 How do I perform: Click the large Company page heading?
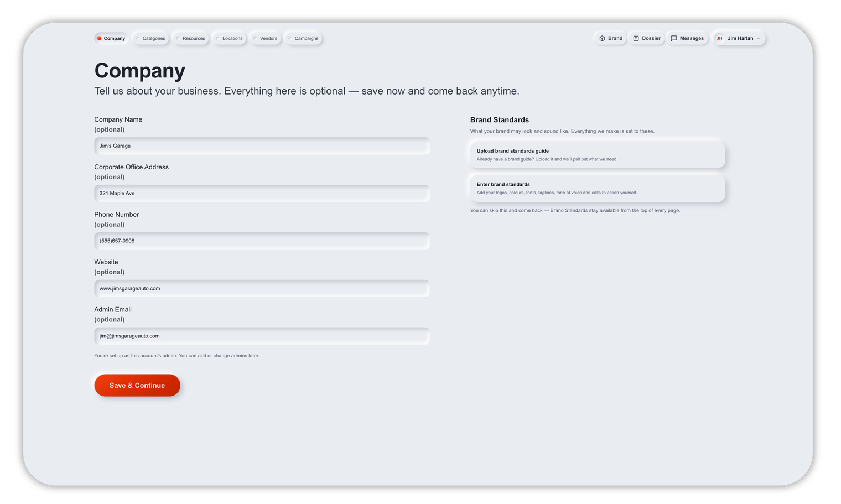(140, 71)
